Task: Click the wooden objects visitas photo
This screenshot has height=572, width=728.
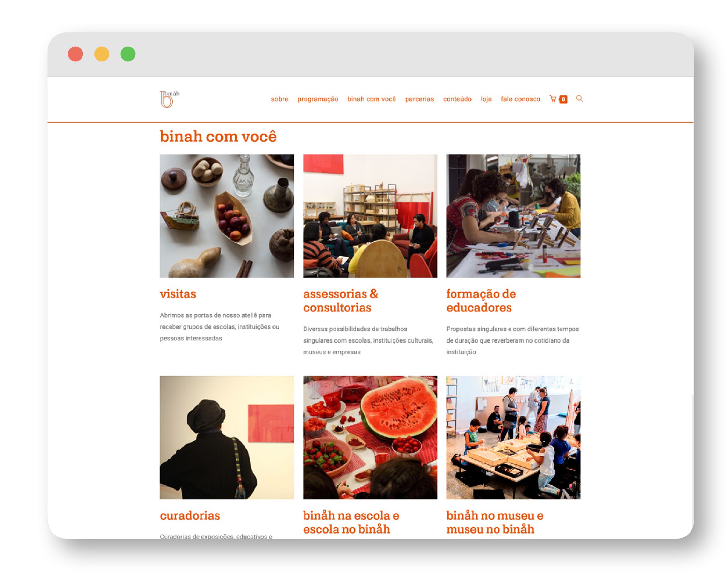Action: pos(227,216)
